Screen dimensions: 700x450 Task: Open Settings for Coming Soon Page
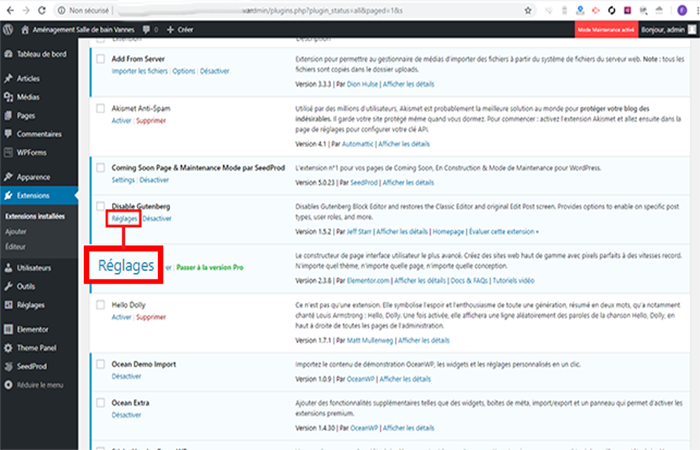[x=123, y=180]
